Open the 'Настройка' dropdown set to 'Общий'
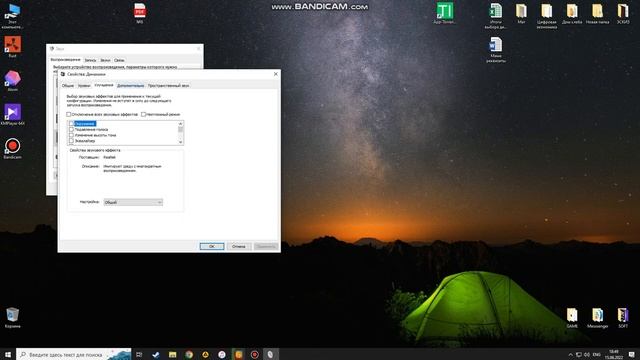Image resolution: width=640 pixels, height=360 pixels. click(x=133, y=202)
